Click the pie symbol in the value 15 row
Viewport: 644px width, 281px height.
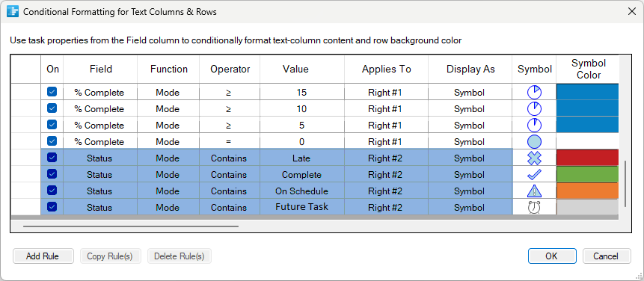534,93
